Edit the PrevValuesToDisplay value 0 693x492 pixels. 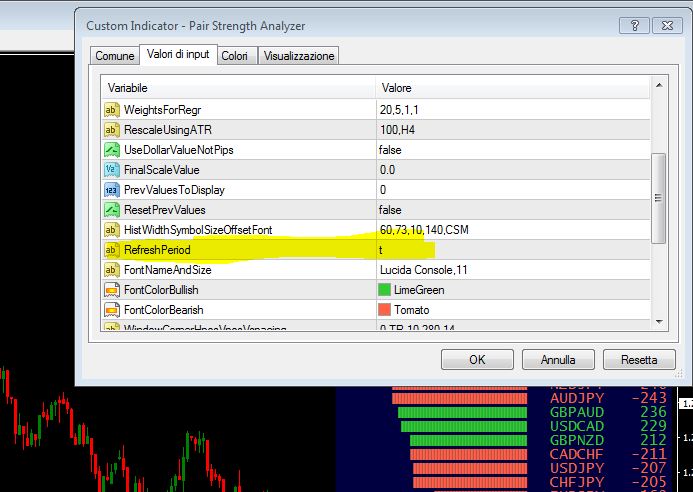513,190
